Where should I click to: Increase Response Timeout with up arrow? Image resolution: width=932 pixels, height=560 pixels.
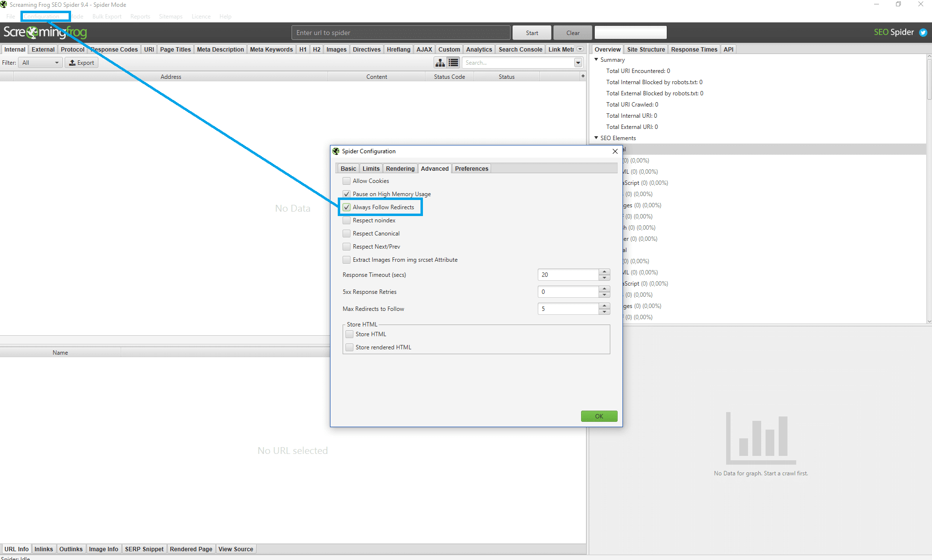click(604, 272)
